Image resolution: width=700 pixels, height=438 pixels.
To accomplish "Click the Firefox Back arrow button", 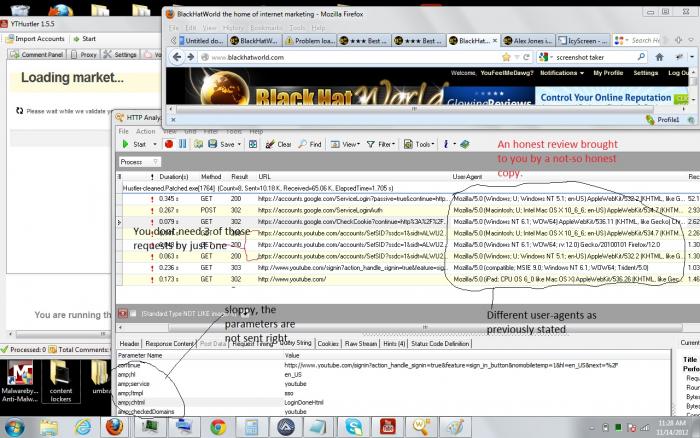I will pos(177,57).
